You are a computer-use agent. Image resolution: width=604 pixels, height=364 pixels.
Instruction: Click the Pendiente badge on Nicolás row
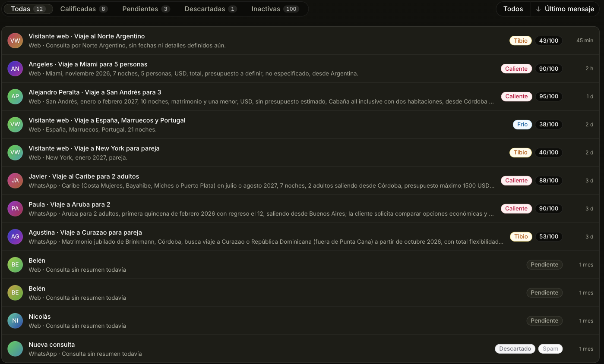click(x=544, y=321)
